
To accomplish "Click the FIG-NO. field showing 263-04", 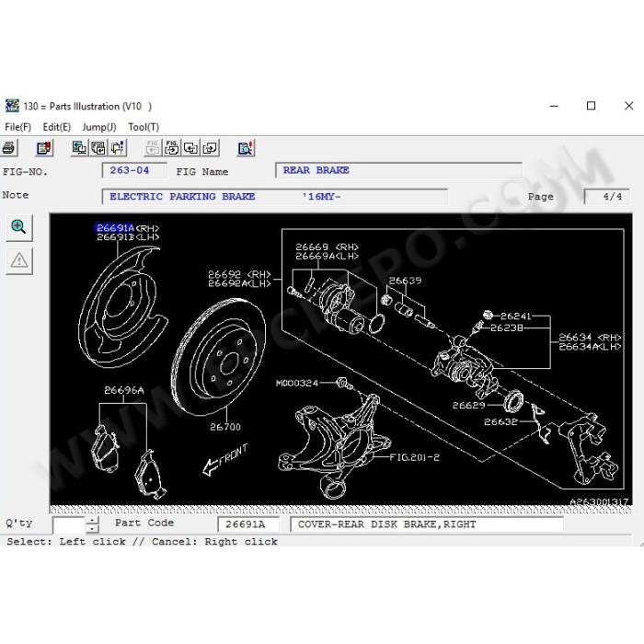I will [134, 170].
